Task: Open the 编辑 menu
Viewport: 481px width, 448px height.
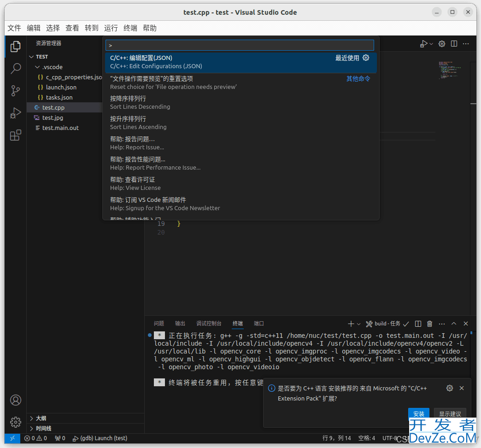Action: point(34,28)
